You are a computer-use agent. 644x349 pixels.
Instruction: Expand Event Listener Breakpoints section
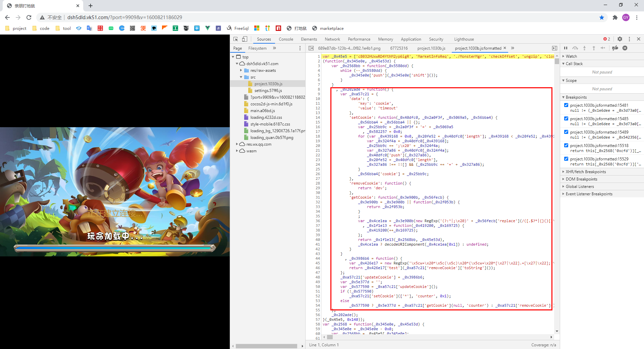[x=602, y=194]
